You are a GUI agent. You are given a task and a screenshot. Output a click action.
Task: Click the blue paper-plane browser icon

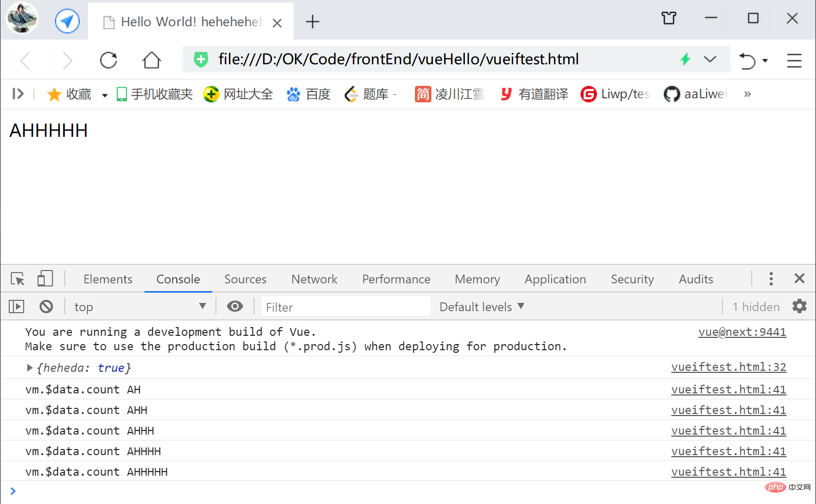(67, 22)
